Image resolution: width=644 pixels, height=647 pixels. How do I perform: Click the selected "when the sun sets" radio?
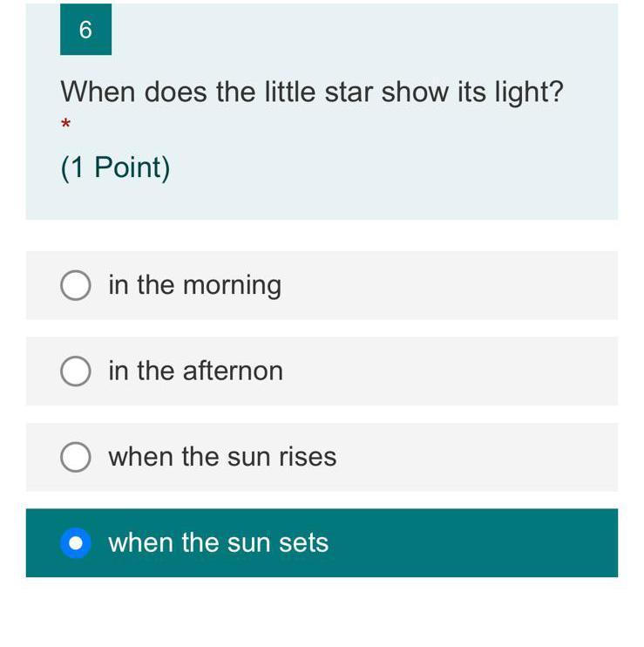(x=76, y=543)
